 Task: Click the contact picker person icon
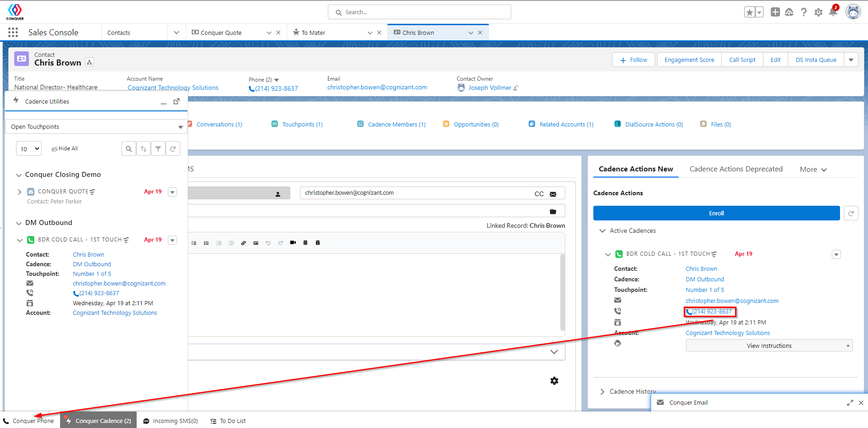click(278, 194)
